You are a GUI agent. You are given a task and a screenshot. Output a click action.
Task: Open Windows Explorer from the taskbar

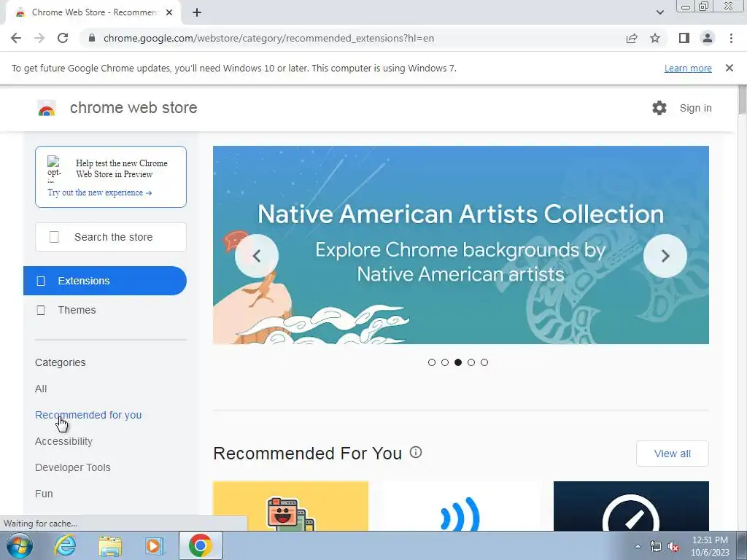pyautogui.click(x=110, y=545)
